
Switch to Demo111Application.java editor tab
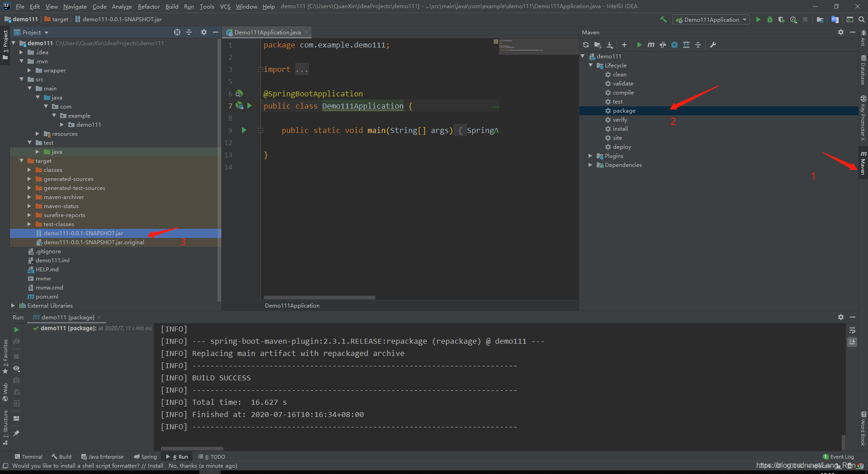pyautogui.click(x=267, y=32)
